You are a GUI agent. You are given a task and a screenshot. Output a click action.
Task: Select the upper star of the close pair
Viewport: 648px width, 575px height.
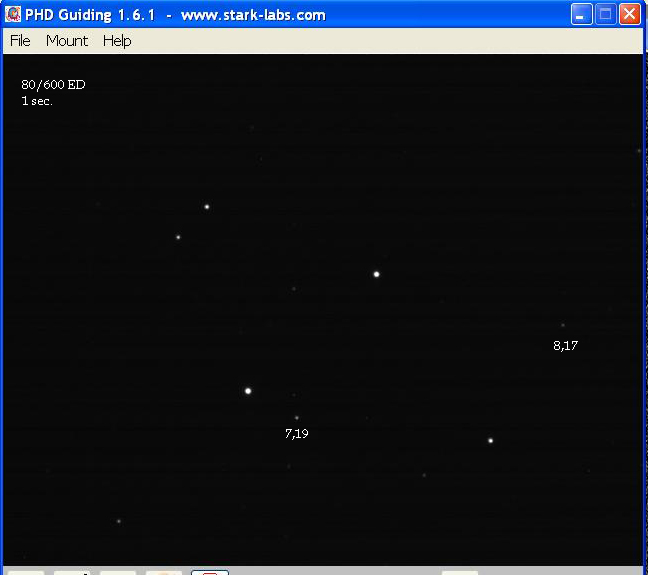coord(207,207)
